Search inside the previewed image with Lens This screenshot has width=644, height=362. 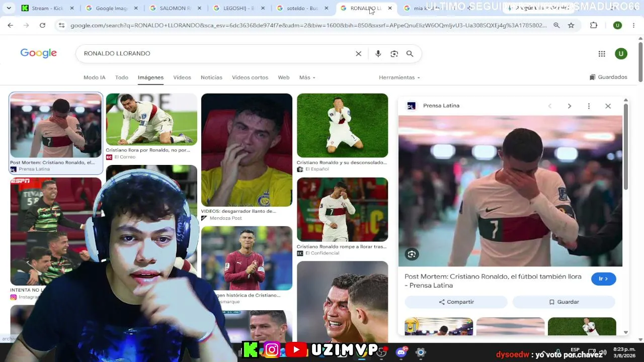pyautogui.click(x=412, y=254)
